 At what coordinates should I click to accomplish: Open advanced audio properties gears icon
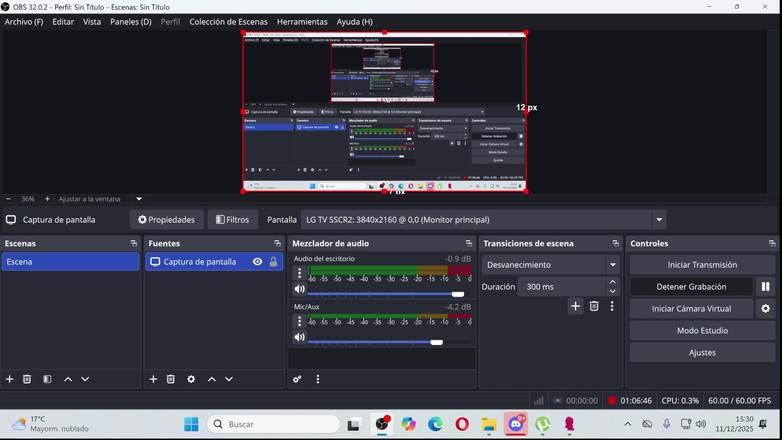coord(297,379)
